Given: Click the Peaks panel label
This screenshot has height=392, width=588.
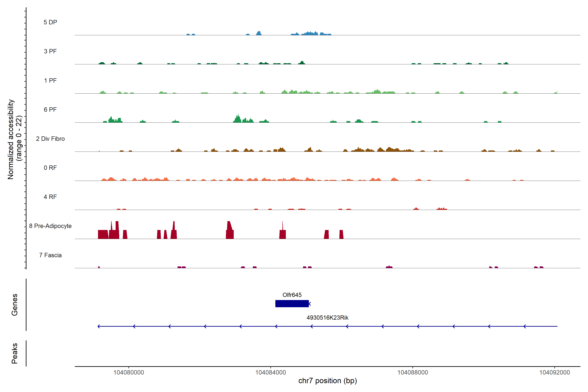Looking at the screenshot, I should [x=15, y=353].
